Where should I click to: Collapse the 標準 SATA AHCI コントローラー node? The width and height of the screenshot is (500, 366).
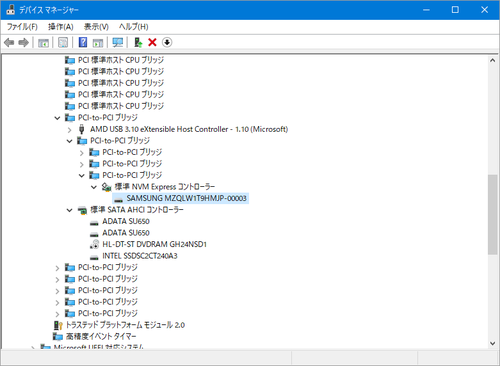tap(69, 210)
